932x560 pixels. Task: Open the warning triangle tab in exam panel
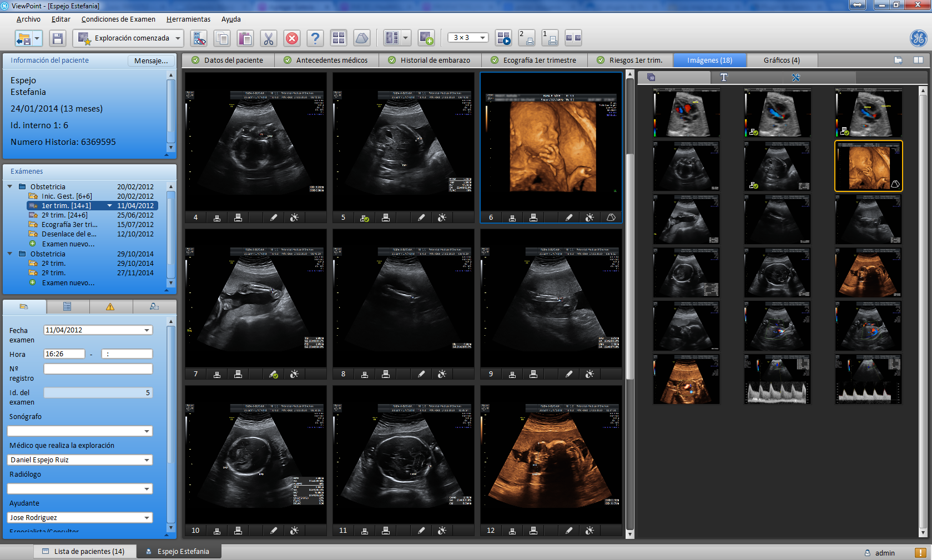click(110, 306)
